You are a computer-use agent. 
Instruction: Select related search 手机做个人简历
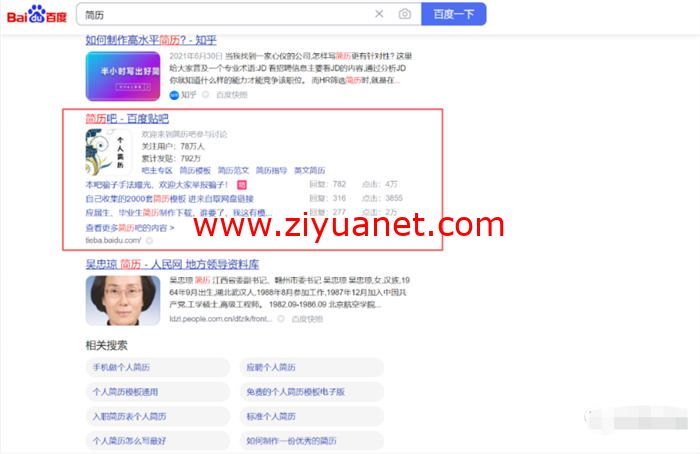[158, 367]
